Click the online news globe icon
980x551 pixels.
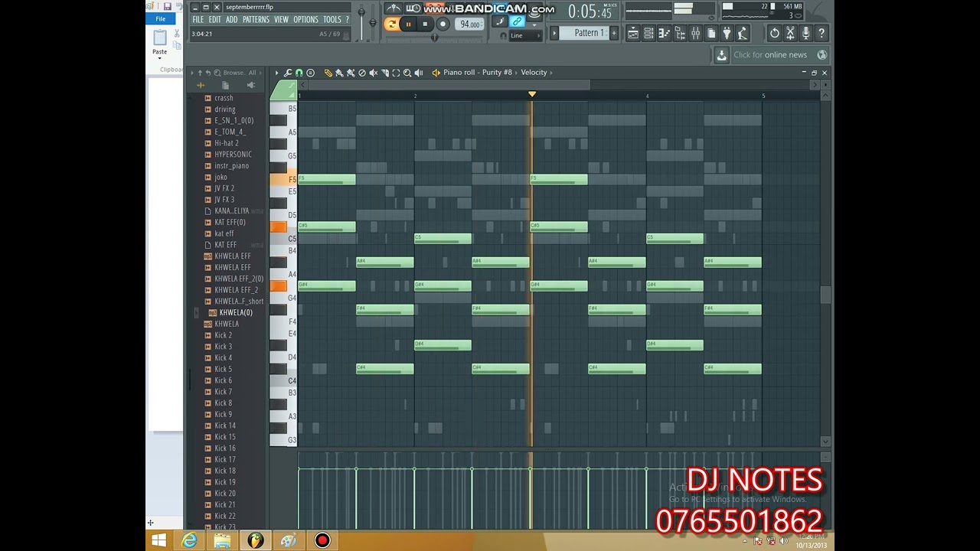[822, 55]
